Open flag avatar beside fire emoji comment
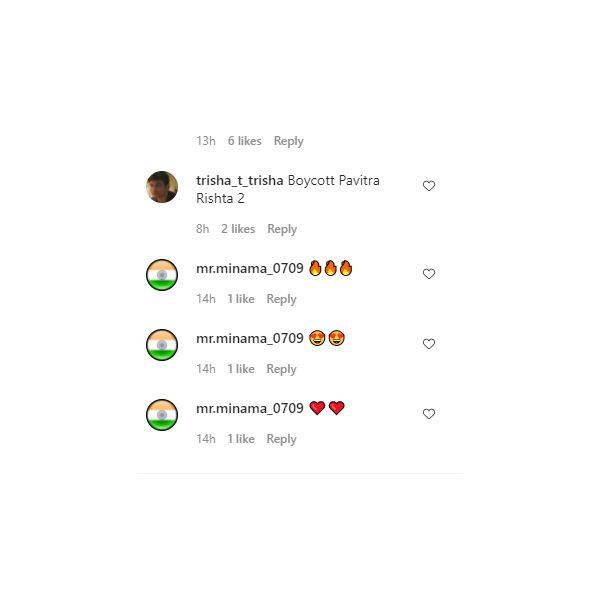This screenshot has width=600, height=600. tap(162, 275)
